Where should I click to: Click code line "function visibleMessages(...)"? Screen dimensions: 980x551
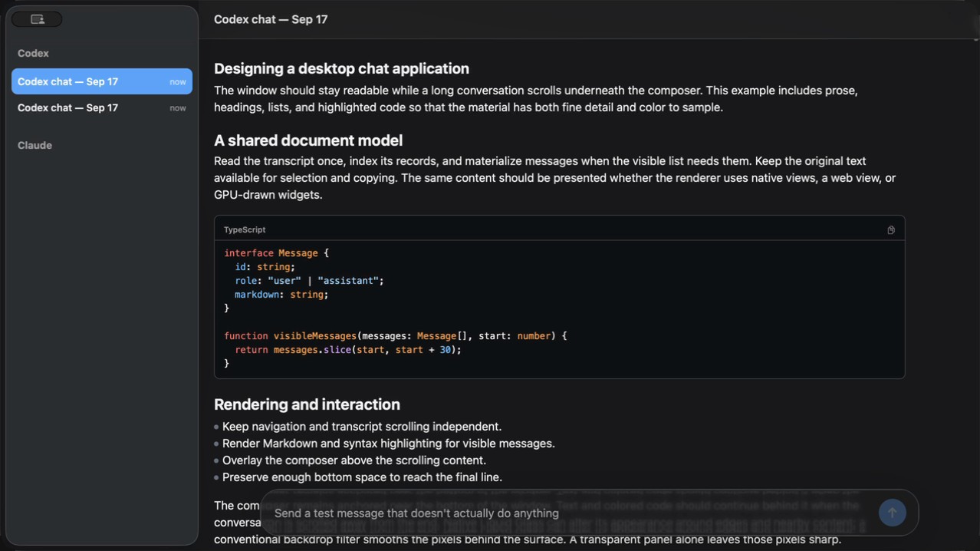tap(396, 336)
